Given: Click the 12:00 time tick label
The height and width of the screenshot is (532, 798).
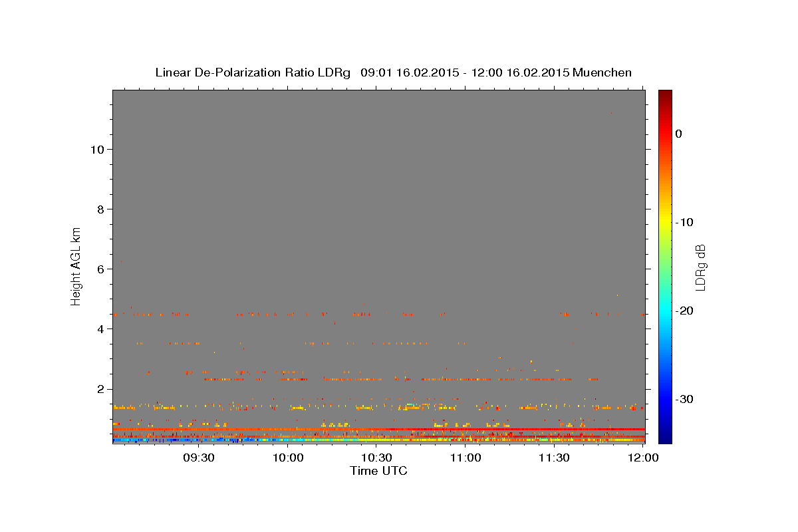Looking at the screenshot, I should 644,458.
